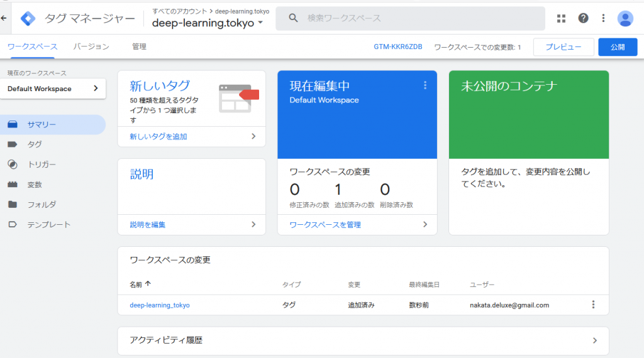Click the プレビュー button

(563, 47)
